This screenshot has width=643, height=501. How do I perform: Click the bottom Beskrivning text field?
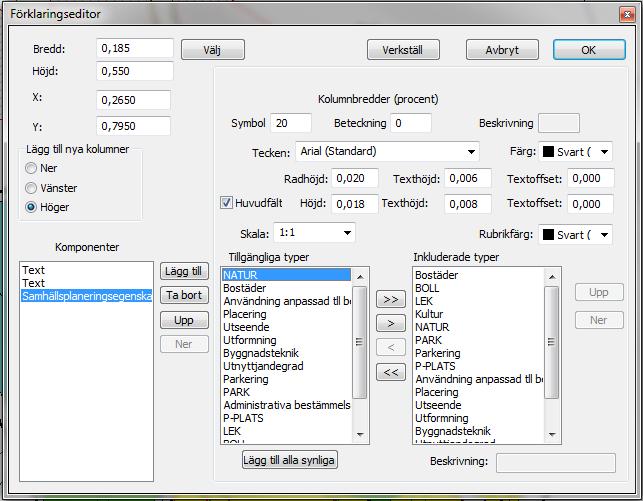pos(556,463)
